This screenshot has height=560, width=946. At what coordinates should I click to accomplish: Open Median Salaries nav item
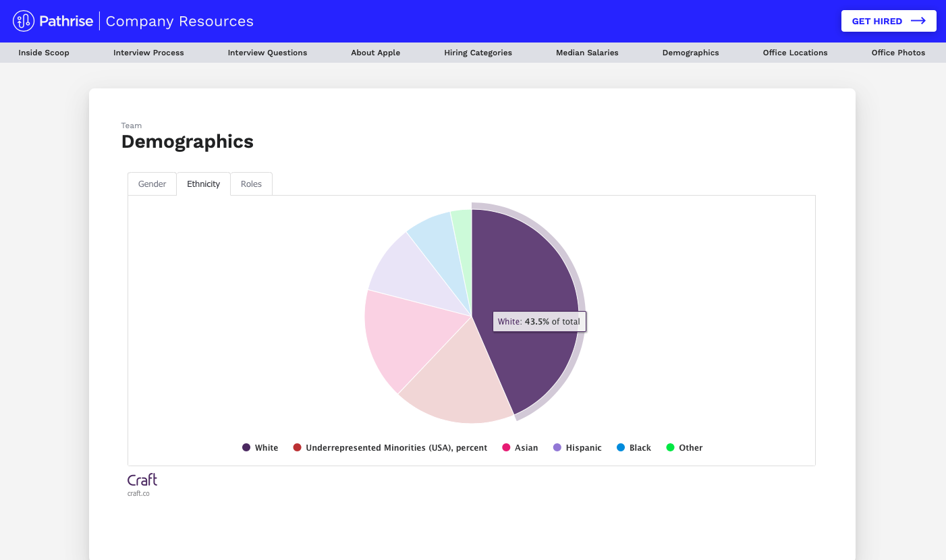pyautogui.click(x=587, y=53)
